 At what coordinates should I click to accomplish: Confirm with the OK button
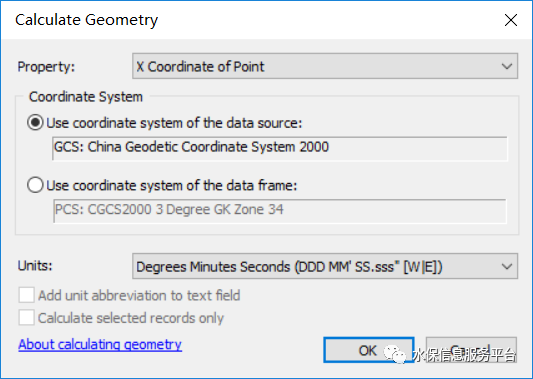(x=368, y=350)
